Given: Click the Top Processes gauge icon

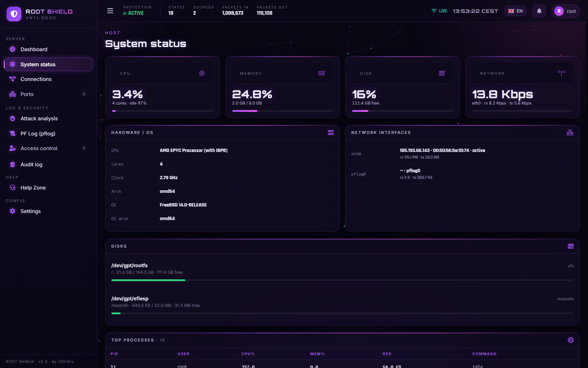Looking at the screenshot, I should coord(571,340).
